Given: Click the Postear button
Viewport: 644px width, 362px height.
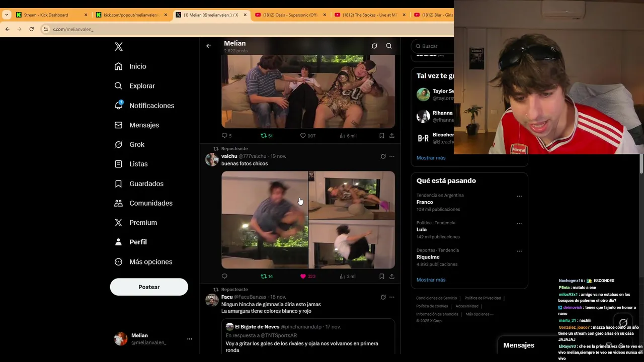Looking at the screenshot, I should coord(149,287).
